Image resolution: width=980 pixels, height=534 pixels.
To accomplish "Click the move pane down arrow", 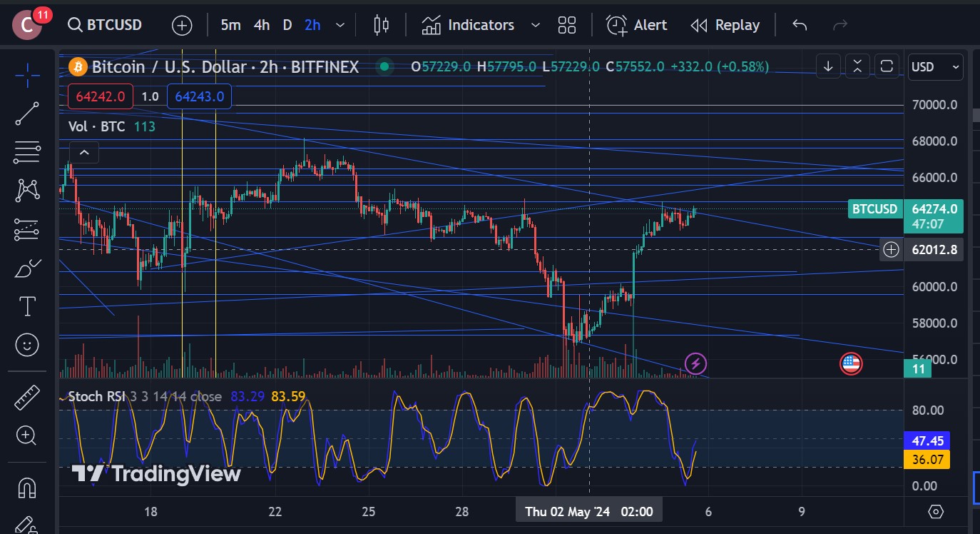I will coord(828,66).
